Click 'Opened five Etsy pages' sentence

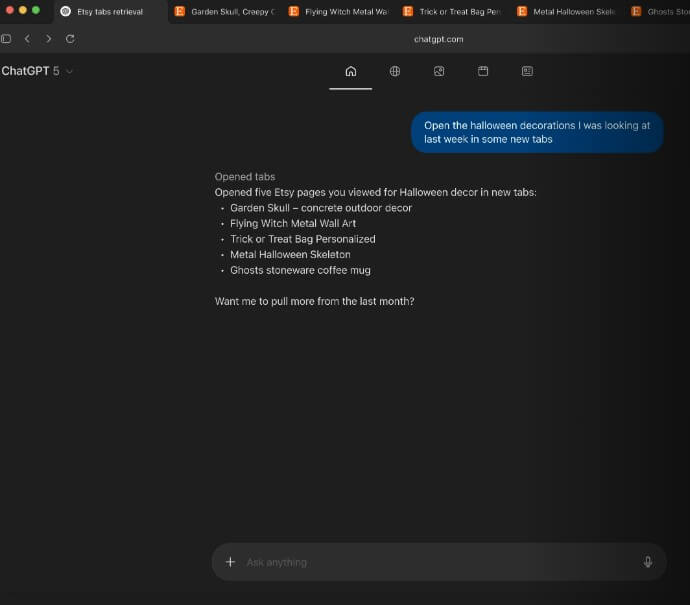coord(375,192)
